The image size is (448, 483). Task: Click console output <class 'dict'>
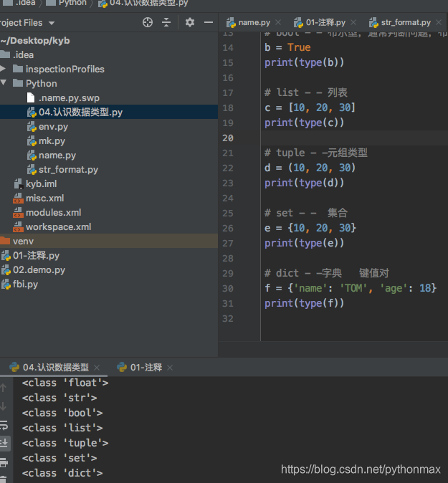[62, 473]
